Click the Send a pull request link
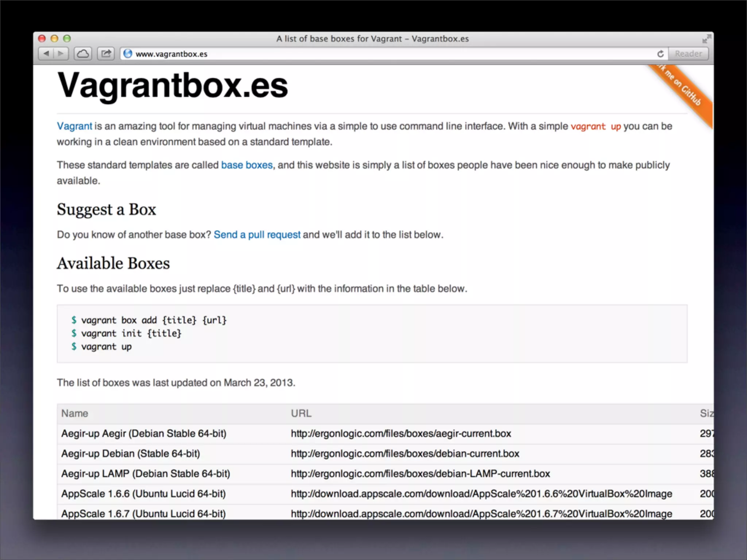 [x=257, y=234]
